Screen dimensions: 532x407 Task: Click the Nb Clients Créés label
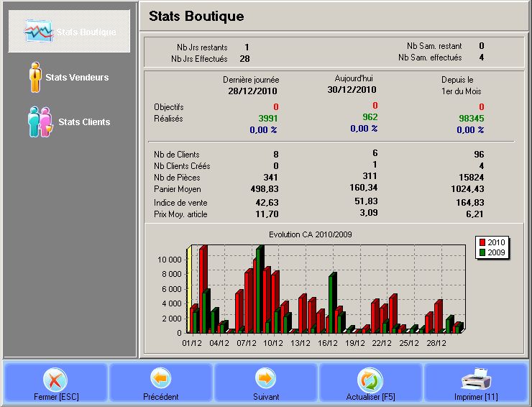click(x=182, y=166)
